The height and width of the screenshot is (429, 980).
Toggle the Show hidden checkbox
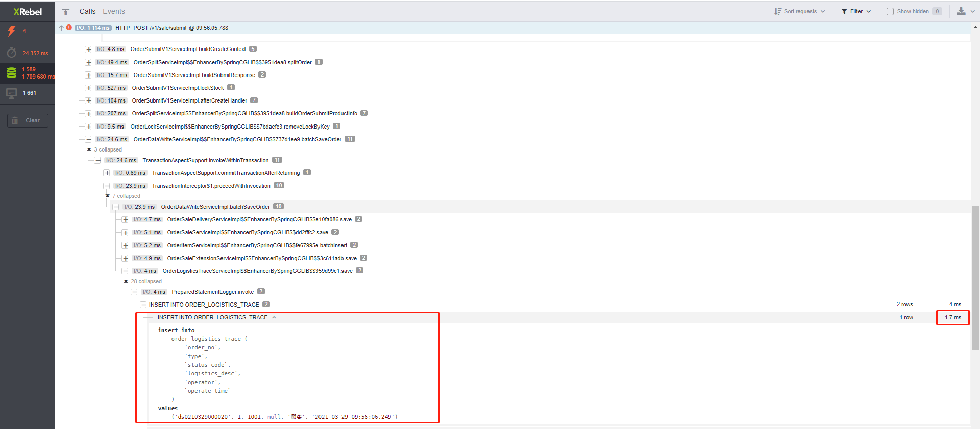(890, 11)
